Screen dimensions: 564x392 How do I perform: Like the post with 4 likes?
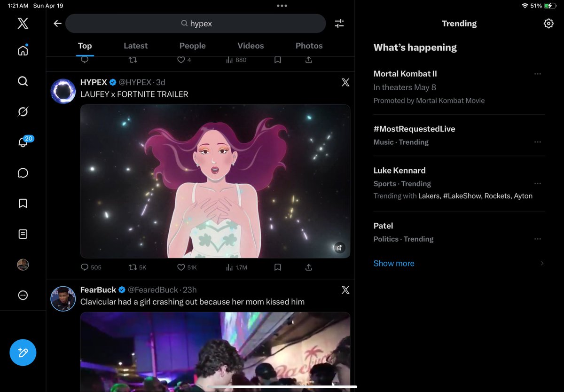coord(184,60)
